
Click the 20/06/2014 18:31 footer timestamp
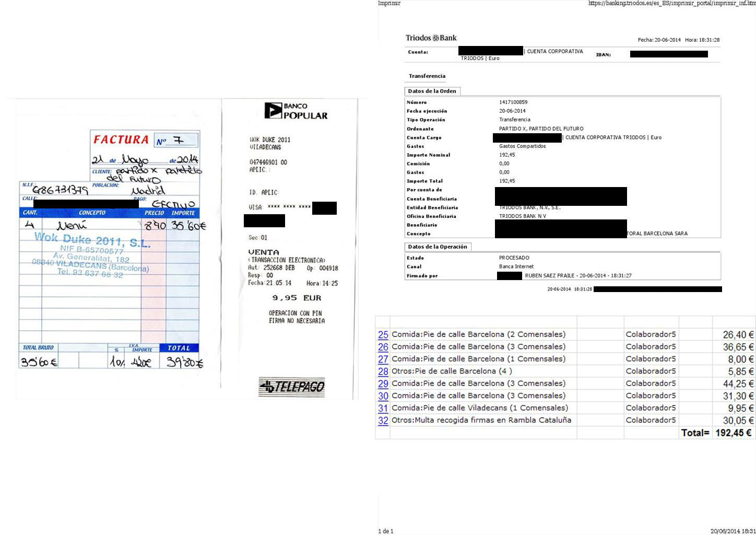733,531
